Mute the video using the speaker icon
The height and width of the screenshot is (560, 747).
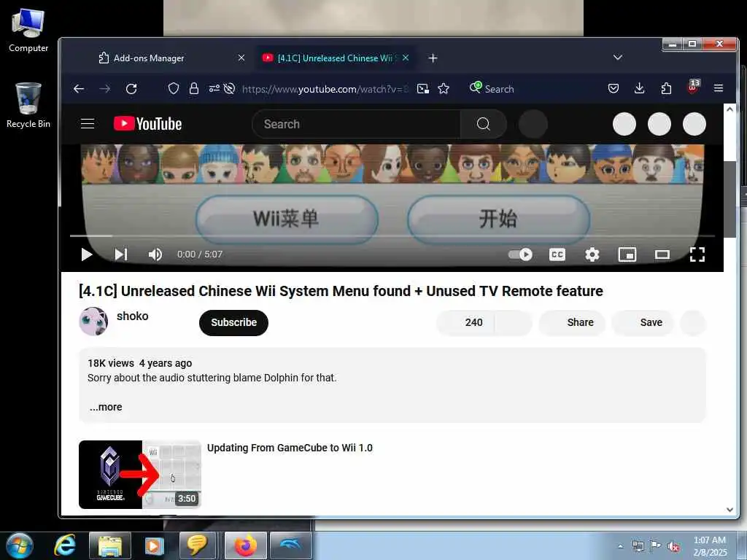[155, 254]
